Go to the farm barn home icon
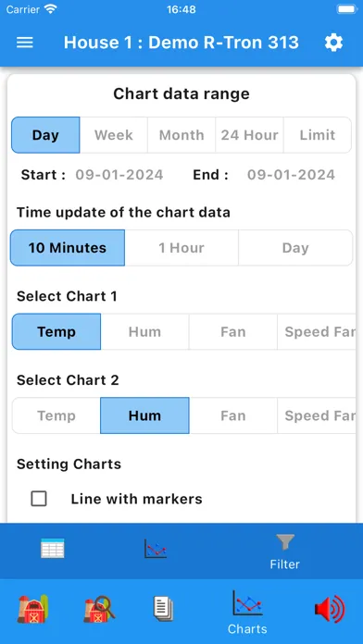The height and width of the screenshot is (644, 363). pyautogui.click(x=33, y=609)
